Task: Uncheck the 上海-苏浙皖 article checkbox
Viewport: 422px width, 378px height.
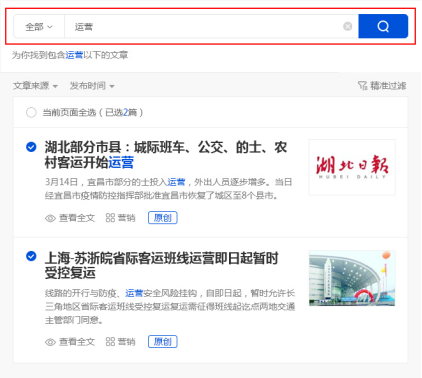Action: [x=31, y=256]
